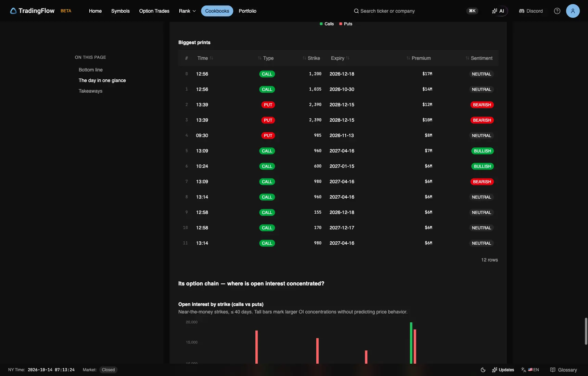Sort table by Sentiment column

point(479,58)
